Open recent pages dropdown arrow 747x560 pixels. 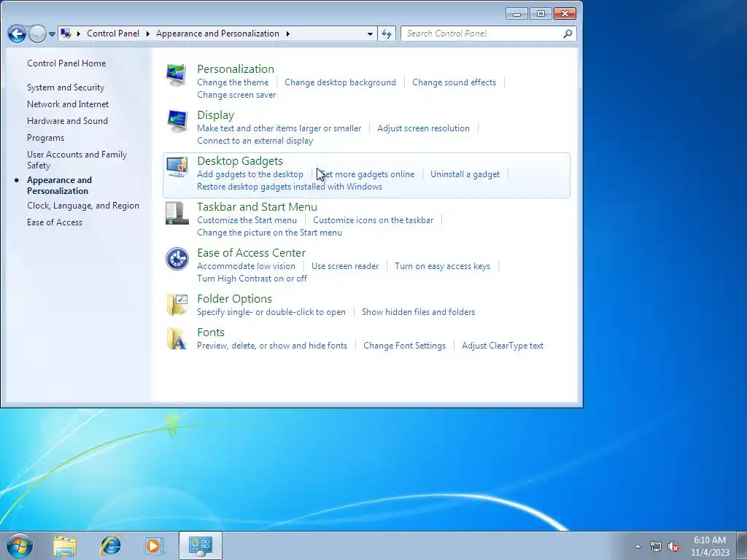[x=52, y=34]
